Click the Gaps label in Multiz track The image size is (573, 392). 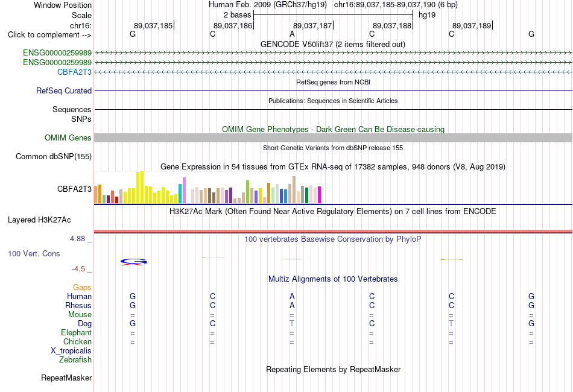[82, 287]
